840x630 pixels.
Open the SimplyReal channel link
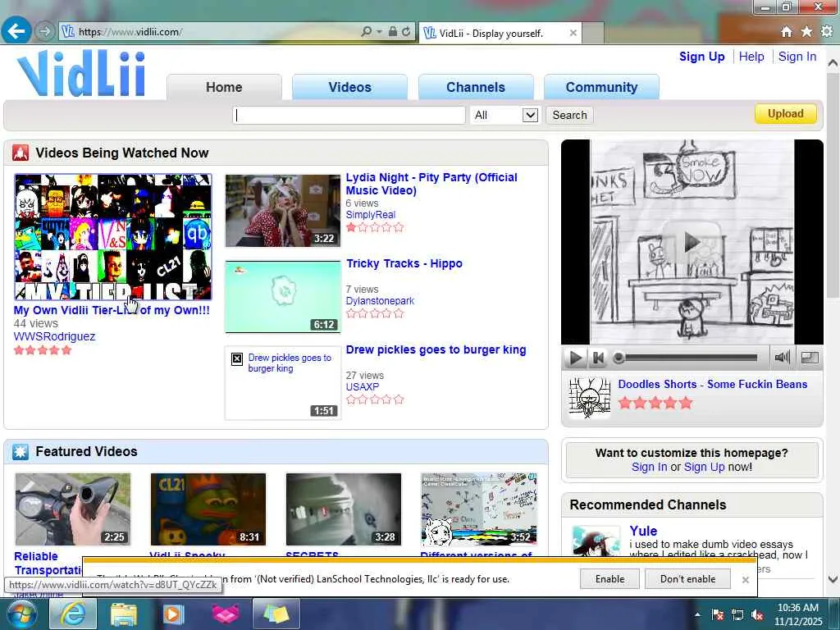coord(370,215)
